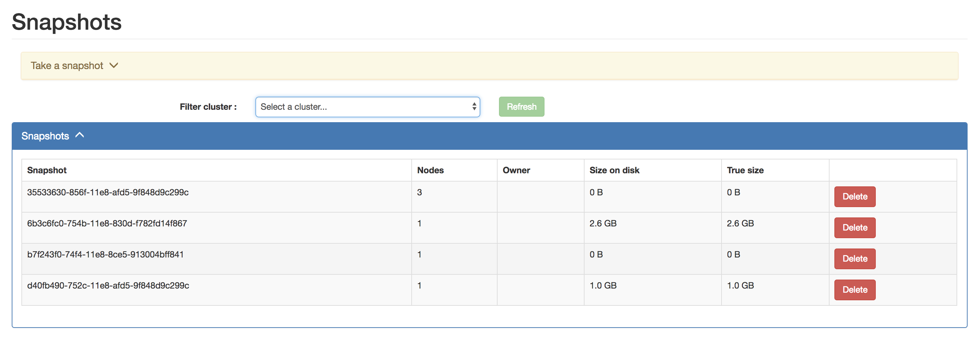This screenshot has height=341, width=980.
Task: Click the 1.0 GB True size value
Action: [x=740, y=286]
